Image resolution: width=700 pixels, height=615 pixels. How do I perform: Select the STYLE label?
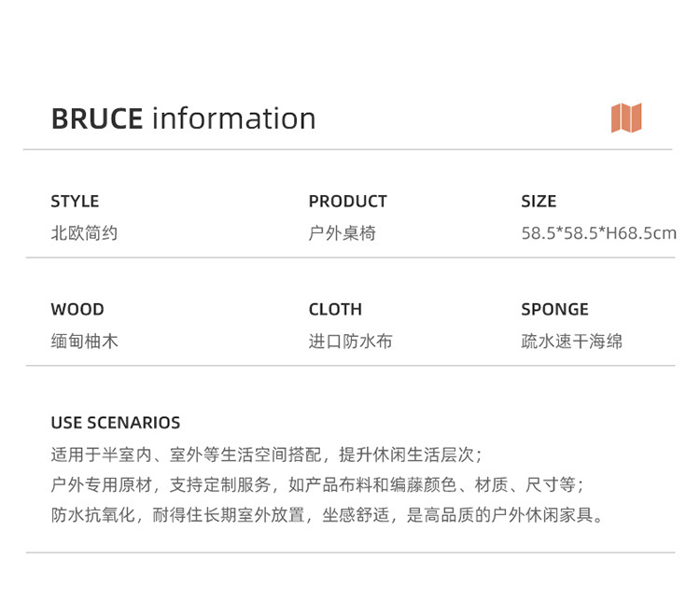point(75,202)
